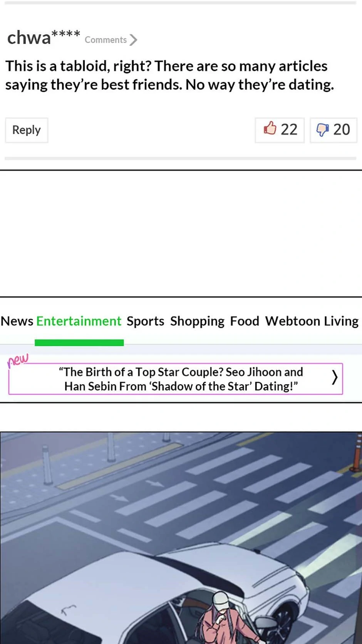Switch to the News tab
Viewport: 362px width, 644px height.
17,321
